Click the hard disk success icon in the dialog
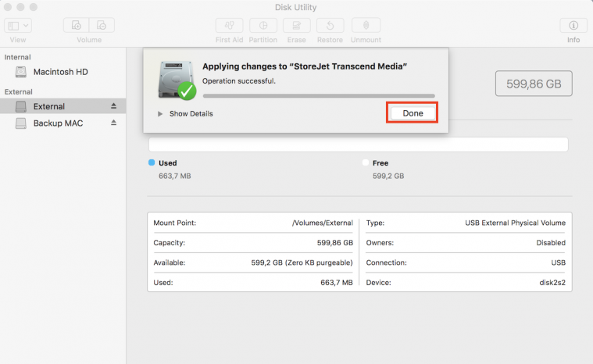 (x=177, y=80)
